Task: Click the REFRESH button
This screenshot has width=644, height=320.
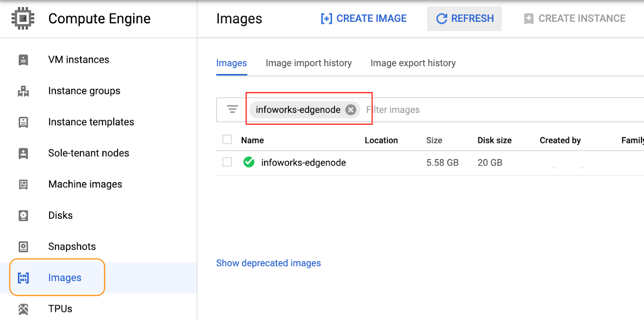Action: coord(464,19)
